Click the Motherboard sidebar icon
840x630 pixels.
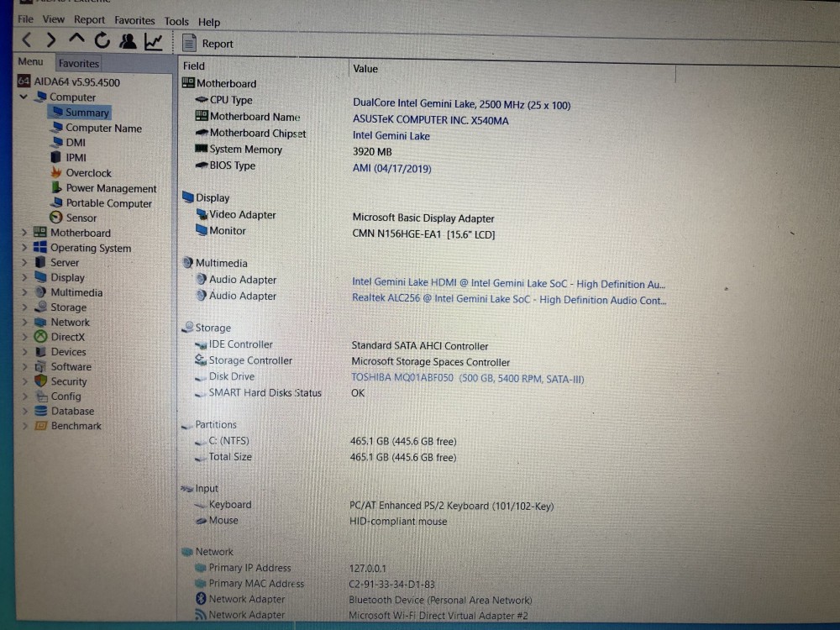[x=40, y=233]
